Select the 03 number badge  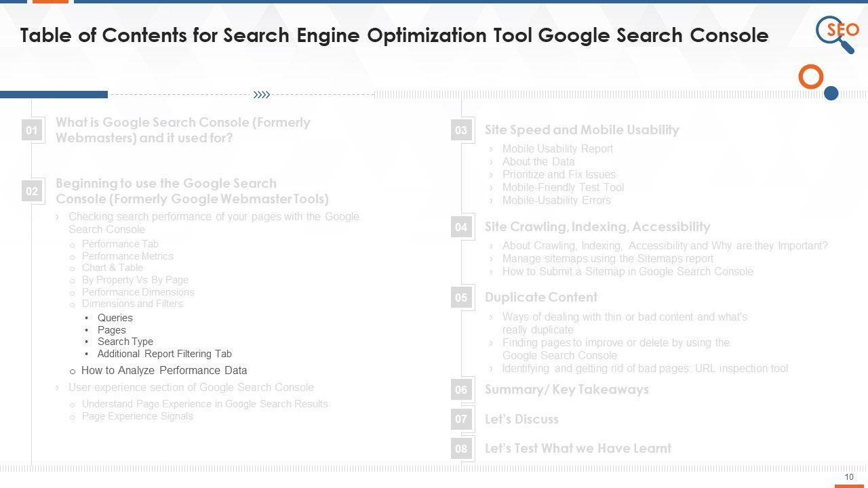461,130
